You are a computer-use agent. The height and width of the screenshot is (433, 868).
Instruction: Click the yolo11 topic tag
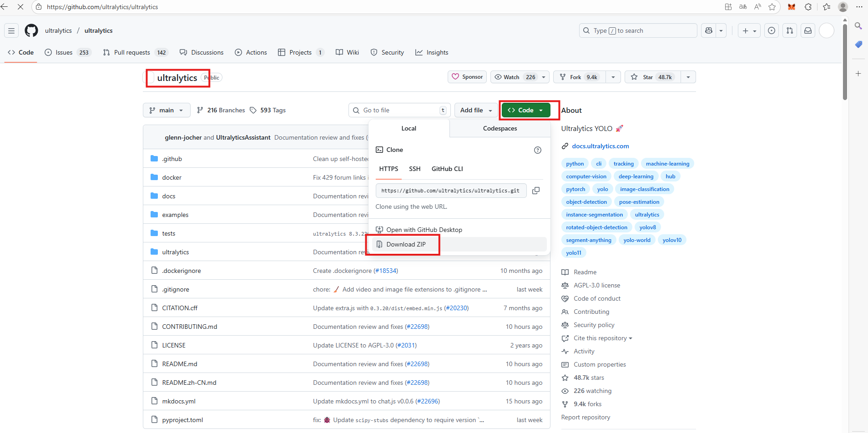pyautogui.click(x=574, y=253)
